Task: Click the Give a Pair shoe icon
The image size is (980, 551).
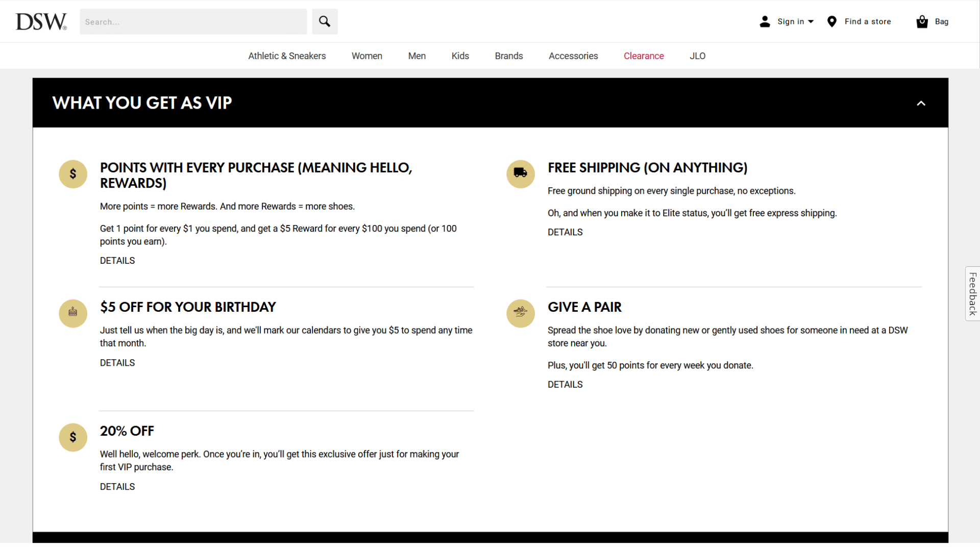Action: [520, 313]
